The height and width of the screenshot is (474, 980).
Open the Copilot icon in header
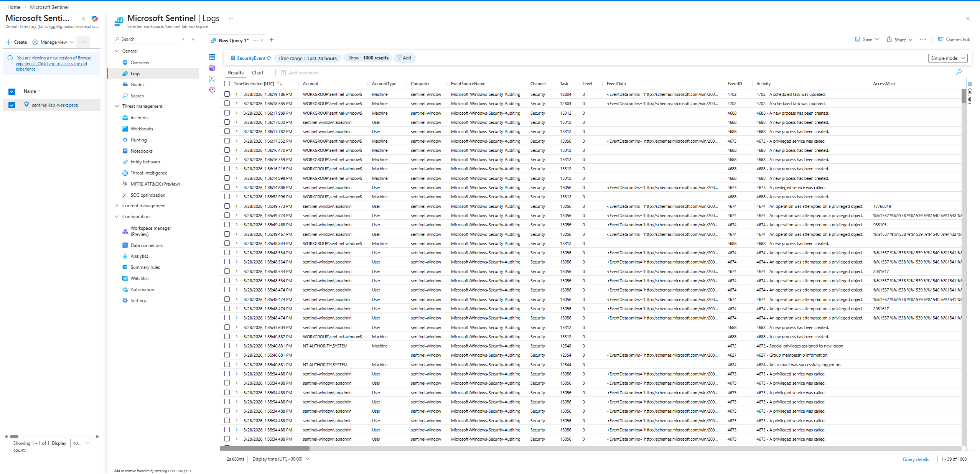pos(95,18)
